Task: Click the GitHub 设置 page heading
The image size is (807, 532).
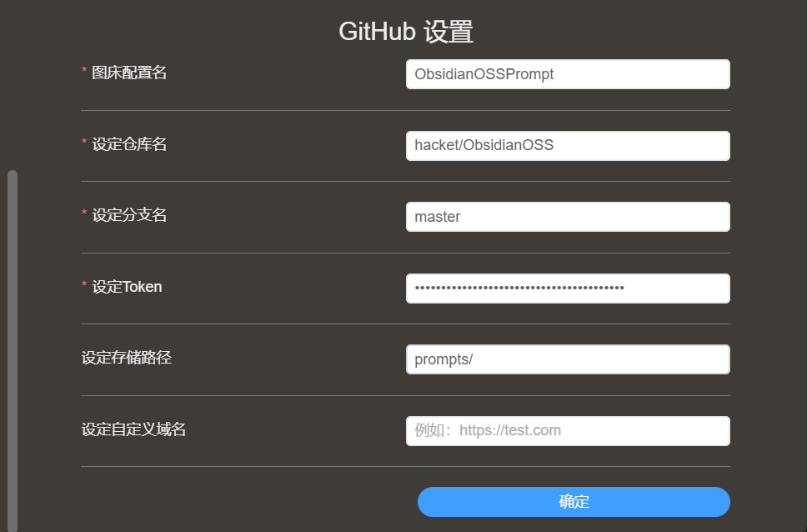Action: click(405, 32)
